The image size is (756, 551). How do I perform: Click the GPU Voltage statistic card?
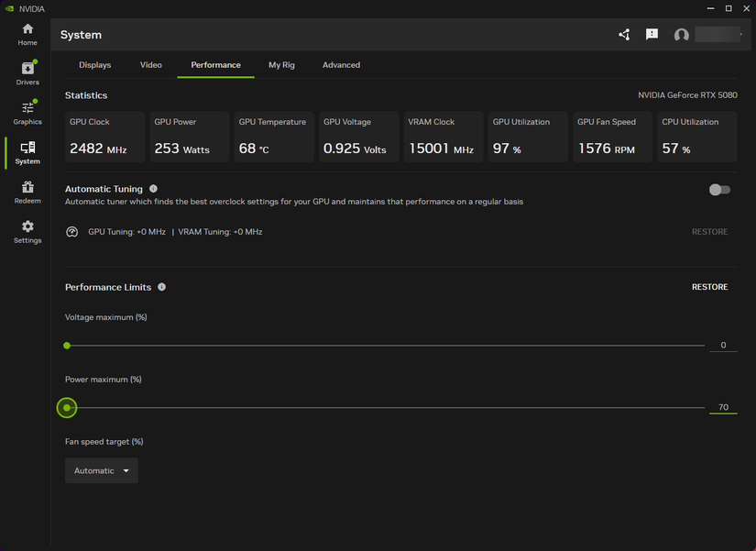tap(358, 137)
